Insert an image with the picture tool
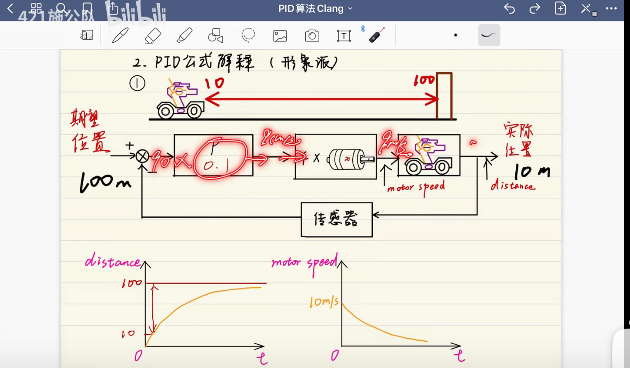630x368 pixels. [x=280, y=36]
